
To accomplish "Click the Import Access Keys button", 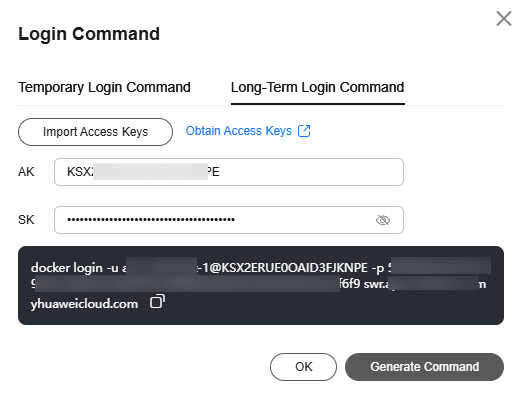I will 95,132.
